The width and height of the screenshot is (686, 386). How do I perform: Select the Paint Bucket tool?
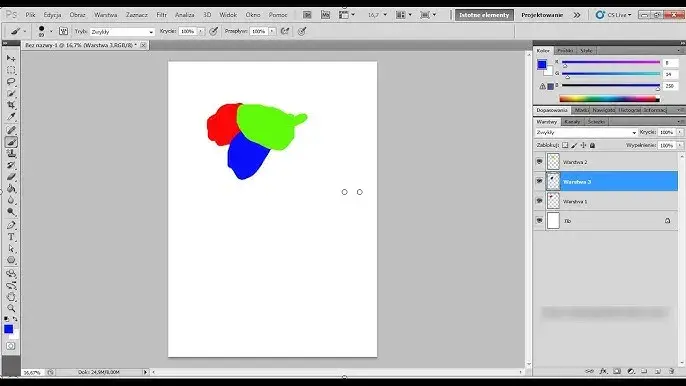point(11,189)
